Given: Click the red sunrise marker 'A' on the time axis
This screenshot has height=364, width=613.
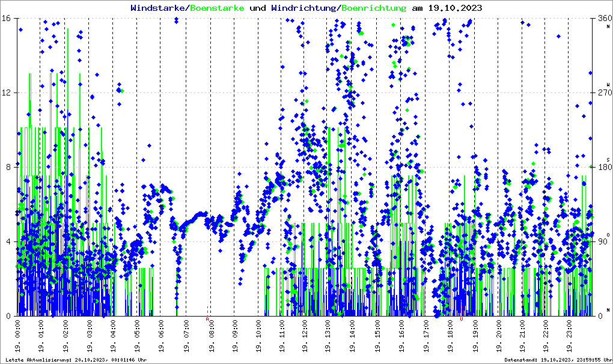Looking at the screenshot, I should coord(208,319).
